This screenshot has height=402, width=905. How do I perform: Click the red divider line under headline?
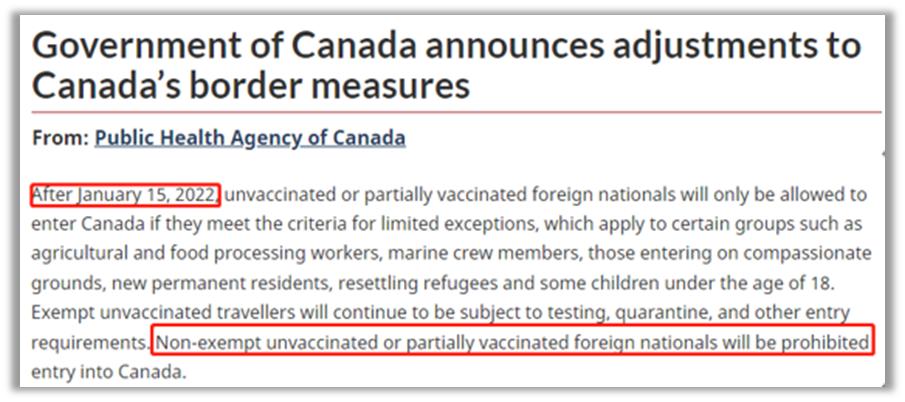(x=455, y=112)
